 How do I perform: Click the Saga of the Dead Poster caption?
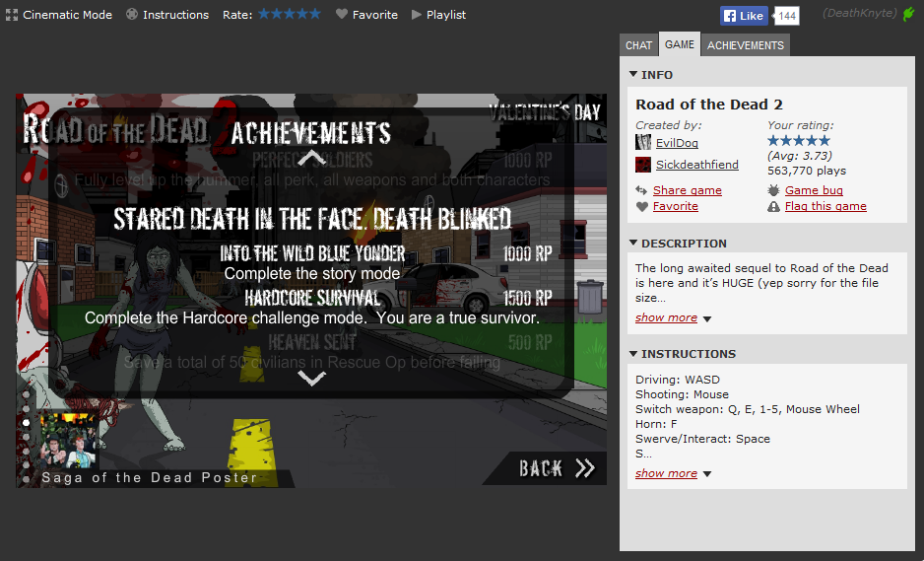point(149,477)
